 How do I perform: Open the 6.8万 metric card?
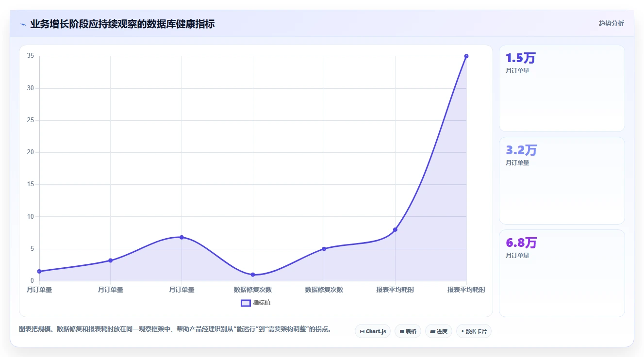click(561, 273)
